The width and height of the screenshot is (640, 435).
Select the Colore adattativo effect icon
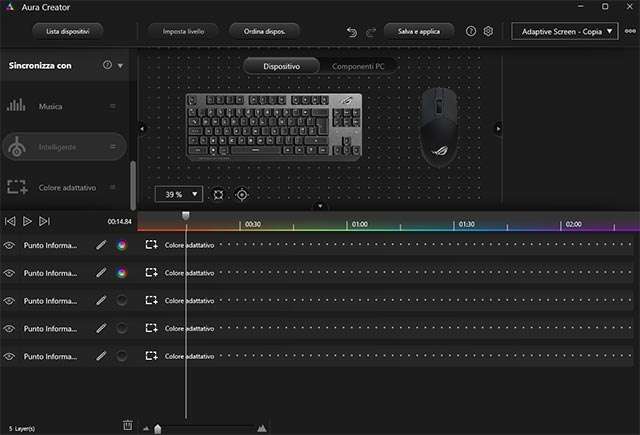pos(17,187)
